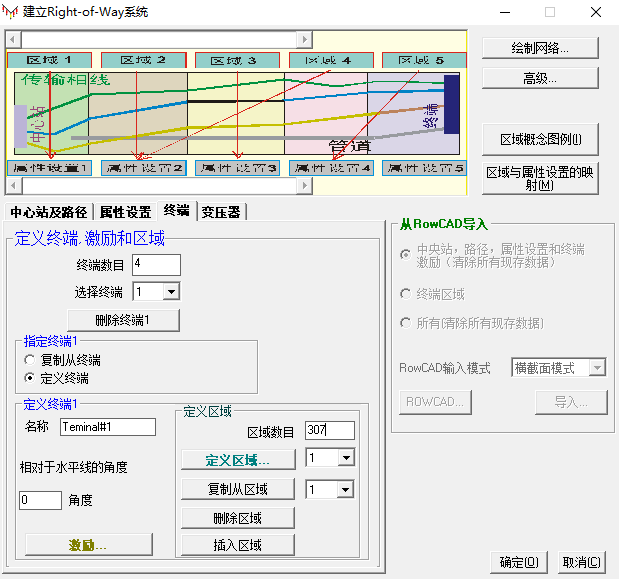Click 删除区域 button
The height and width of the screenshot is (579, 619).
[x=237, y=517]
